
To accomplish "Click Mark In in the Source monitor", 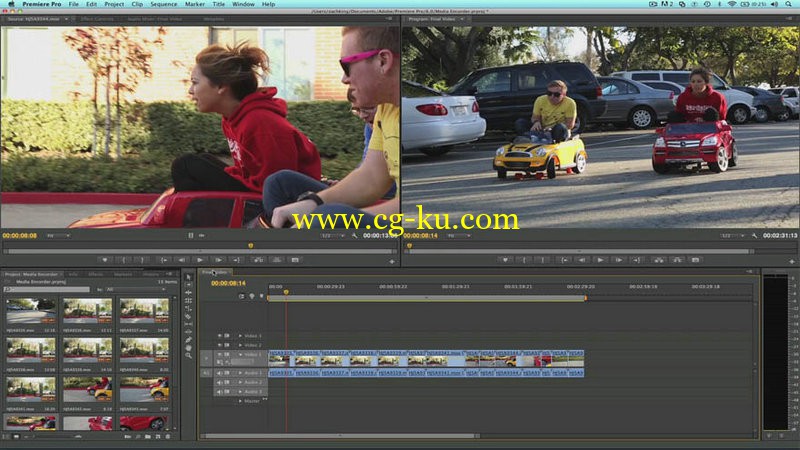I will point(124,260).
